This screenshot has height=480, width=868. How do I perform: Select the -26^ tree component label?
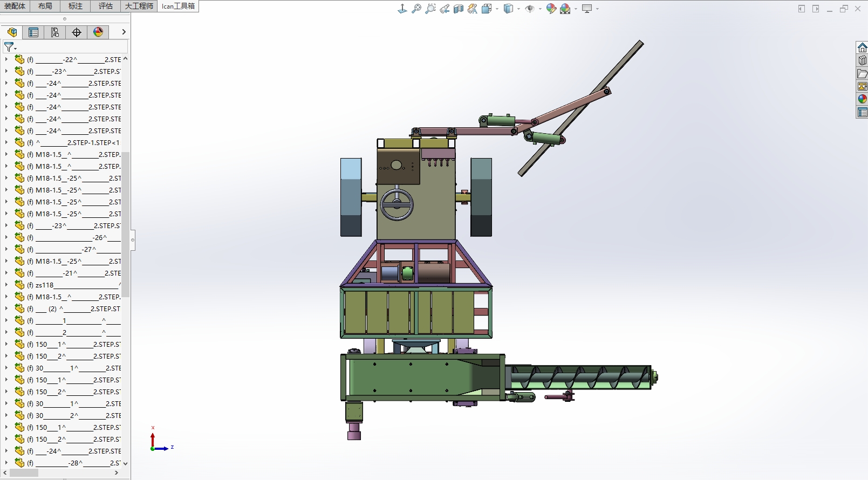(x=74, y=237)
